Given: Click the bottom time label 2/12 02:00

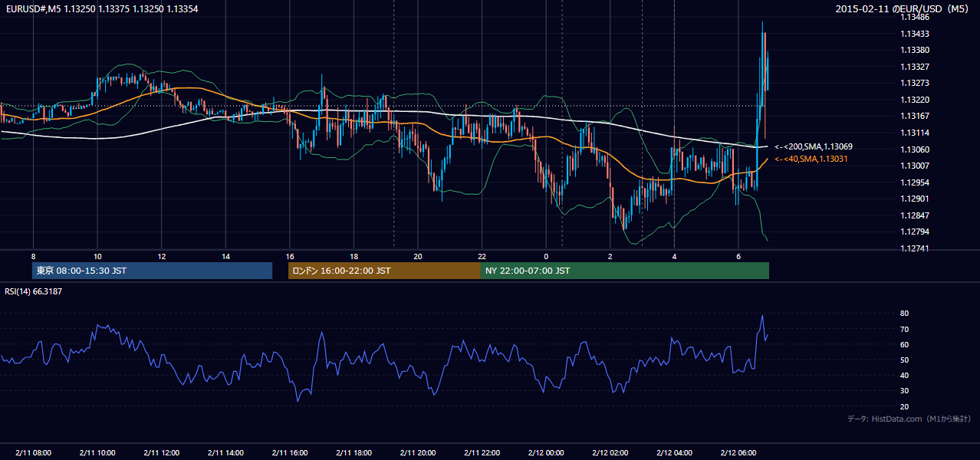Looking at the screenshot, I should [x=610, y=452].
